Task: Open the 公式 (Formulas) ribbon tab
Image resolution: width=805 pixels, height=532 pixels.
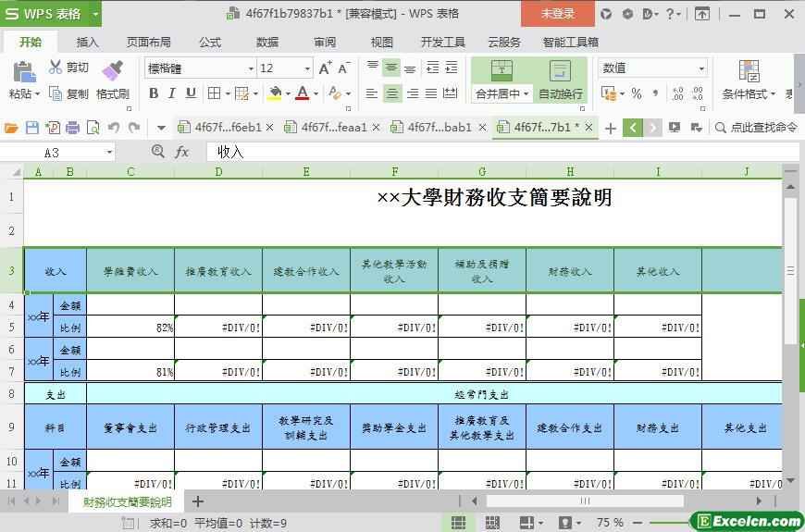Action: [210, 42]
